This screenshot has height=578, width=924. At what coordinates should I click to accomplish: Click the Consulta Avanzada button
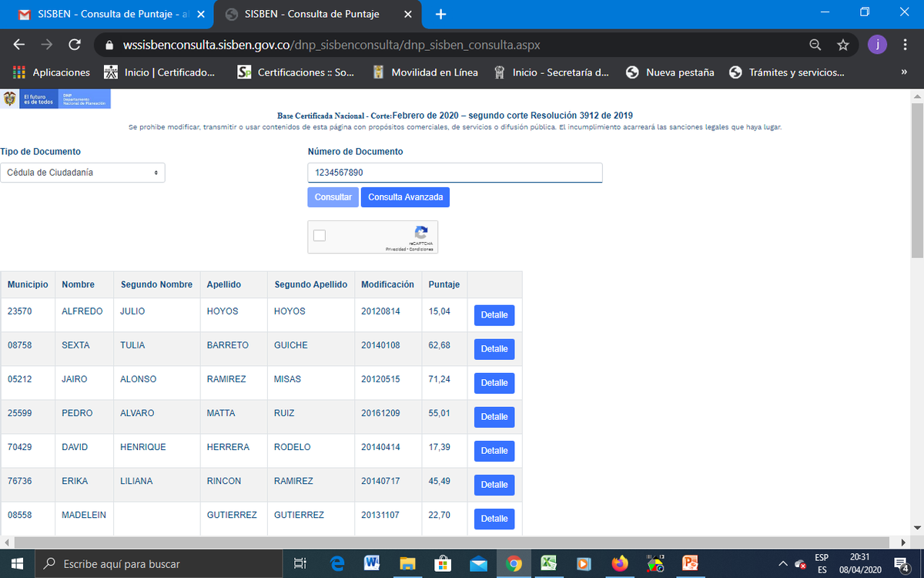[405, 197]
